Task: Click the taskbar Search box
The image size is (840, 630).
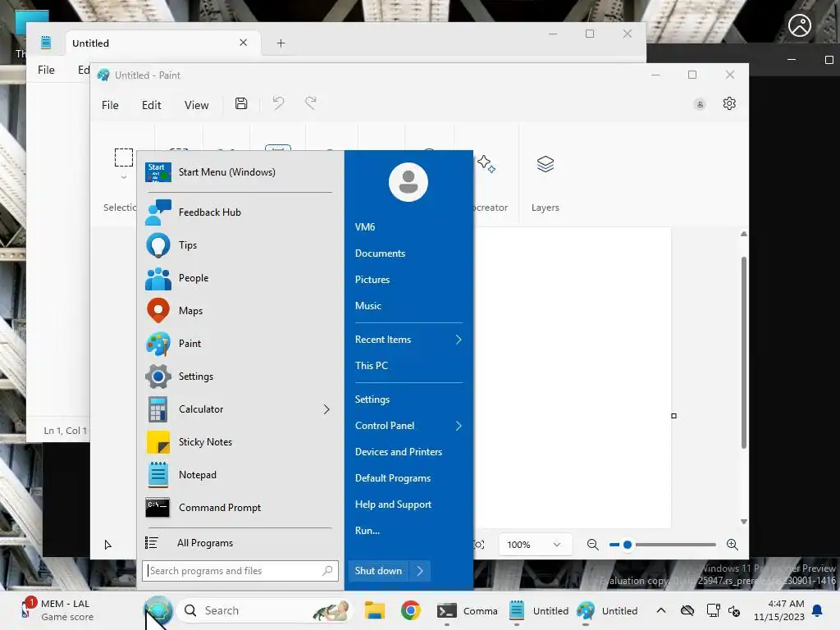Action: coord(265,610)
